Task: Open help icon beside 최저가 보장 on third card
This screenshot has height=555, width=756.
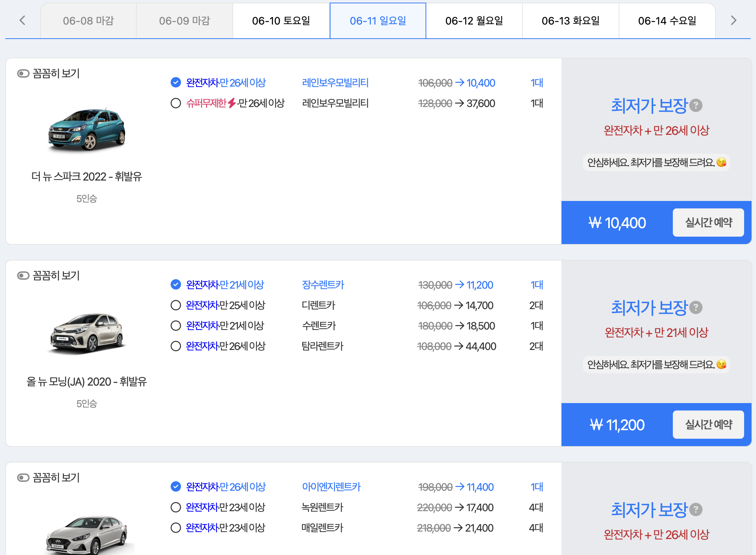Action: pyautogui.click(x=696, y=510)
